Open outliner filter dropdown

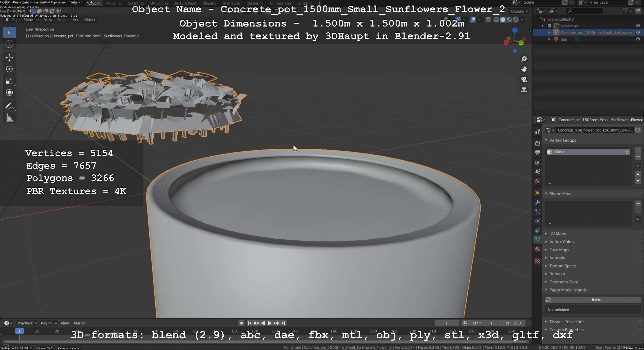[x=628, y=11]
